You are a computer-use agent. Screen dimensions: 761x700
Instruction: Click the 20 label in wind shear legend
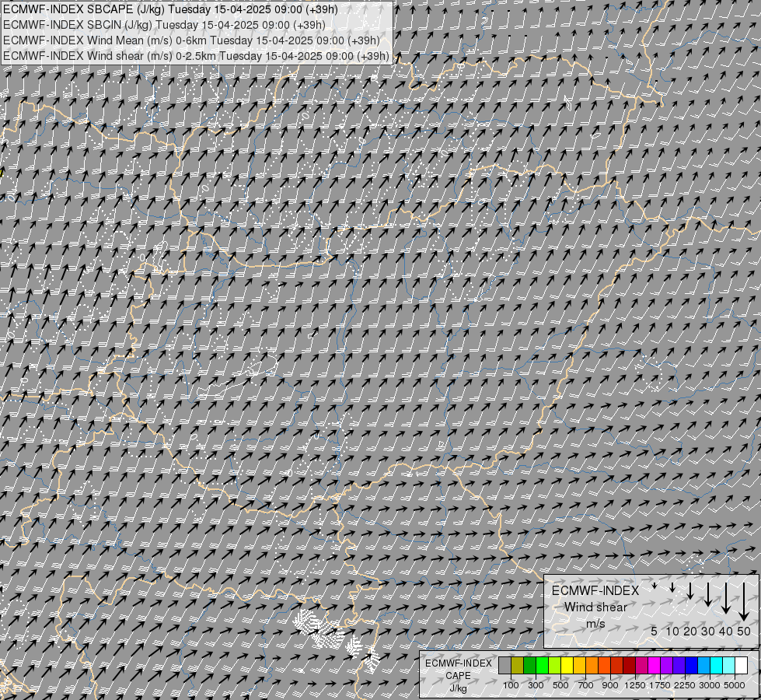690,631
